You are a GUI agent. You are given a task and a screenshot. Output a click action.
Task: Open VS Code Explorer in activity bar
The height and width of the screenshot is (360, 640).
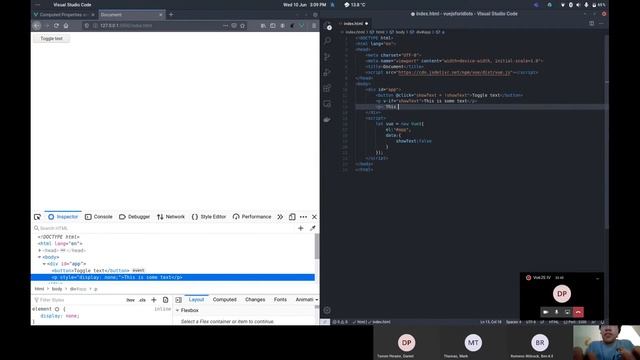(x=328, y=27)
